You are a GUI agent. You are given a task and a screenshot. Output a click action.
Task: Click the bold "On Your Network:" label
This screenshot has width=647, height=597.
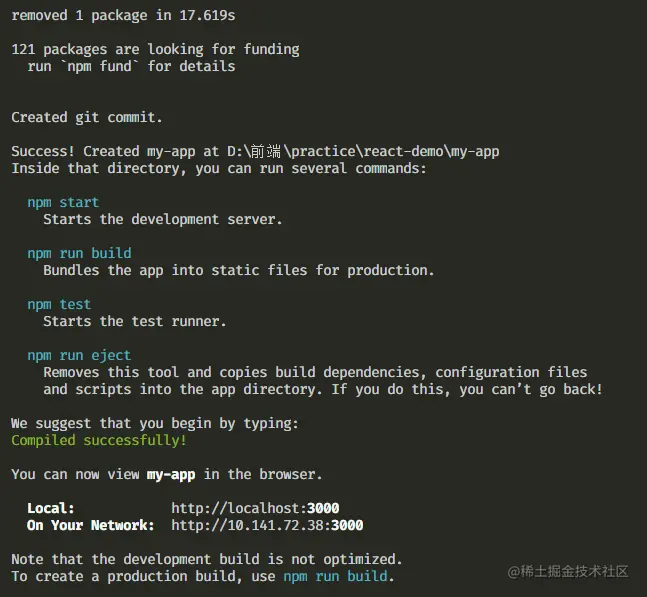(91, 525)
